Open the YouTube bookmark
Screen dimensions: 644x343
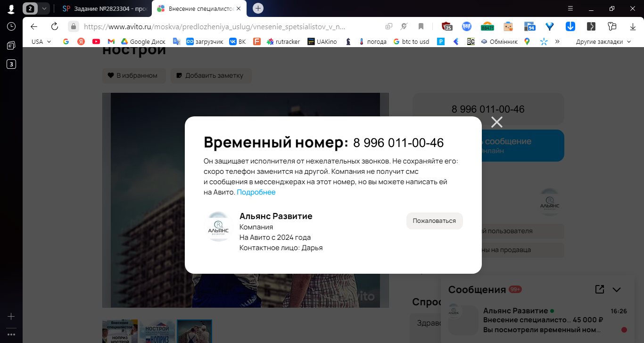pyautogui.click(x=96, y=41)
